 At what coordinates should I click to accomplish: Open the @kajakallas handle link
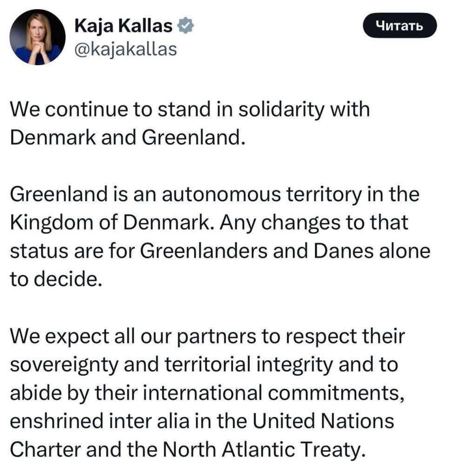coord(126,48)
